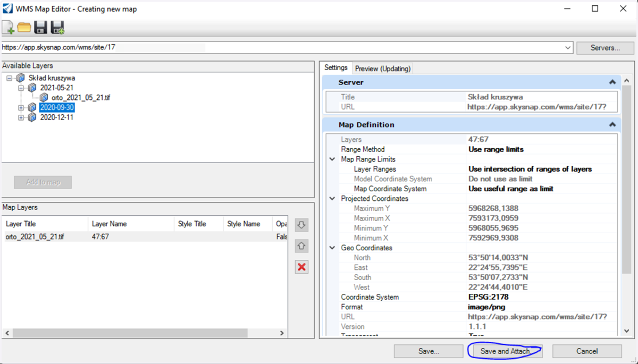Click the Add to map button
638x364 pixels.
pos(43,182)
